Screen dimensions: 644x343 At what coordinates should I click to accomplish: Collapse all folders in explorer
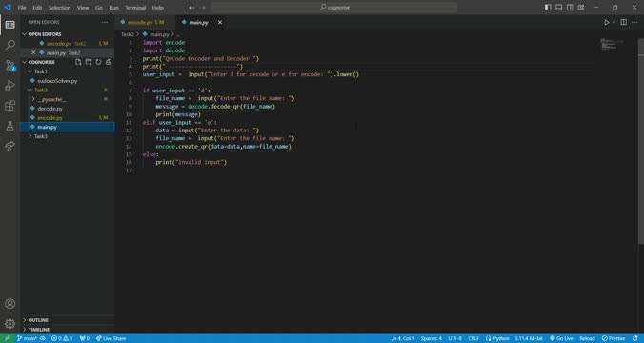[x=109, y=62]
